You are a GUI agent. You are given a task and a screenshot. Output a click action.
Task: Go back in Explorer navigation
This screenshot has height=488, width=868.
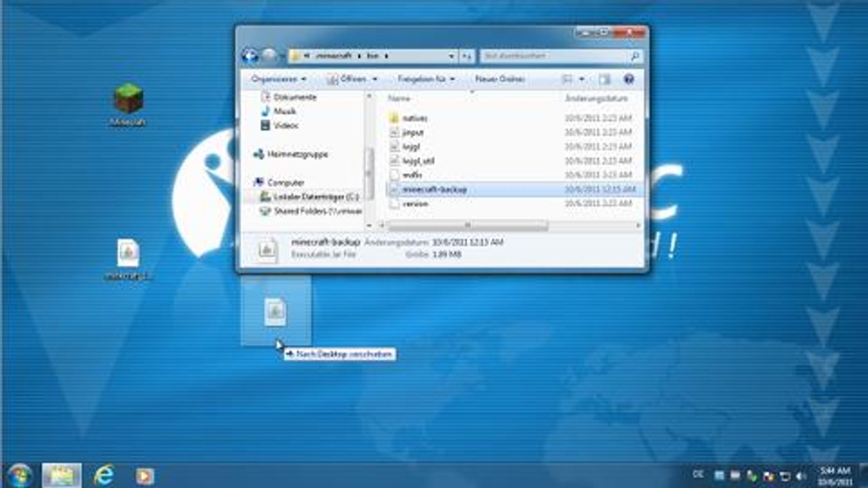pos(250,56)
